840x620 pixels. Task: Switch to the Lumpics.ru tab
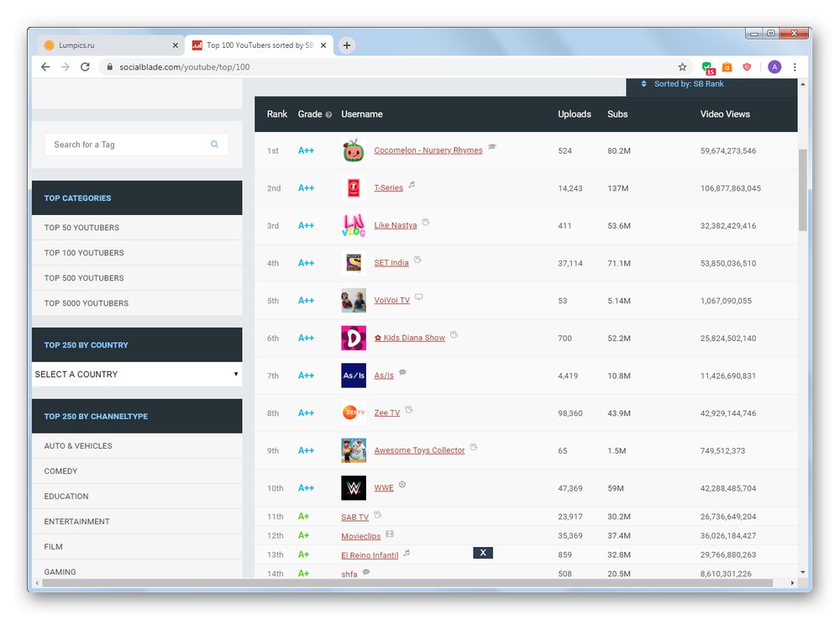coord(112,45)
